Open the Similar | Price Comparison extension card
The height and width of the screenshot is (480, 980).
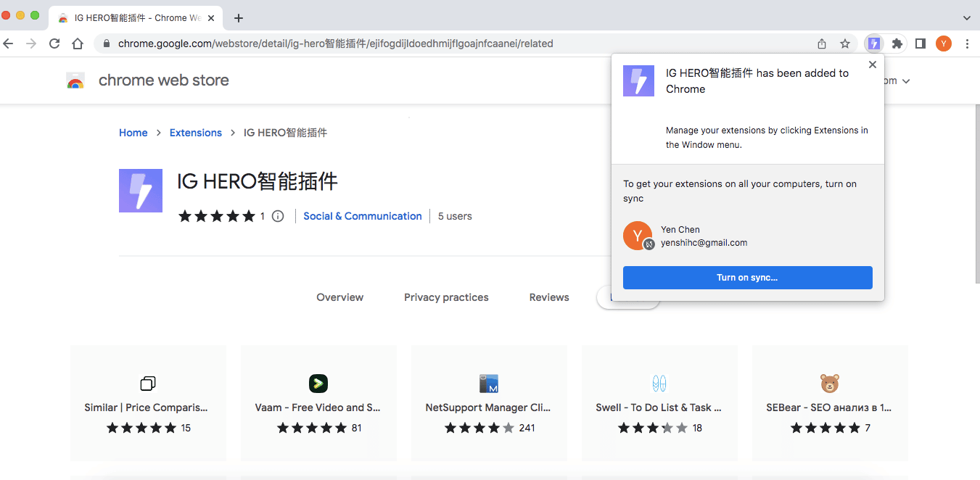(148, 403)
